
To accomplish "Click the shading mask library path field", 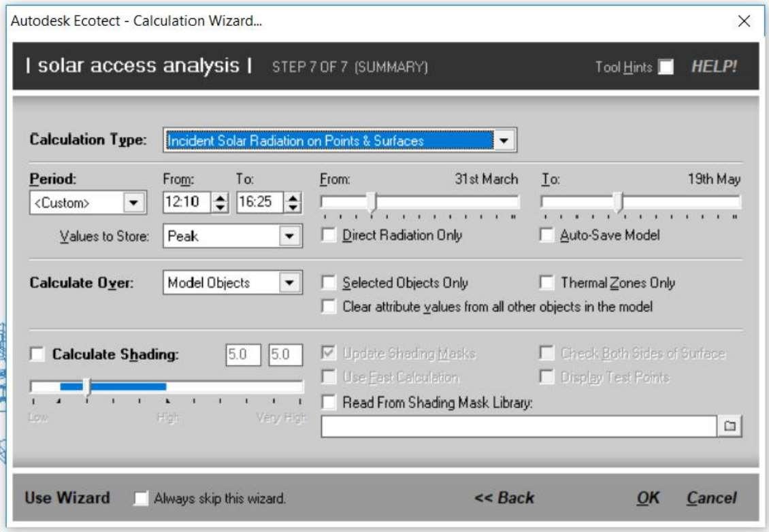I will [x=519, y=426].
